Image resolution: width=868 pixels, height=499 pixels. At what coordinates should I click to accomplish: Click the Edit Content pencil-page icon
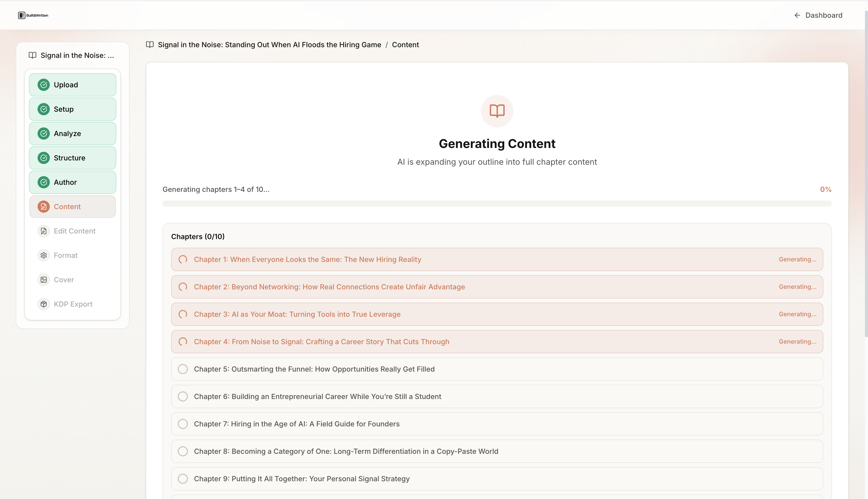coord(43,231)
